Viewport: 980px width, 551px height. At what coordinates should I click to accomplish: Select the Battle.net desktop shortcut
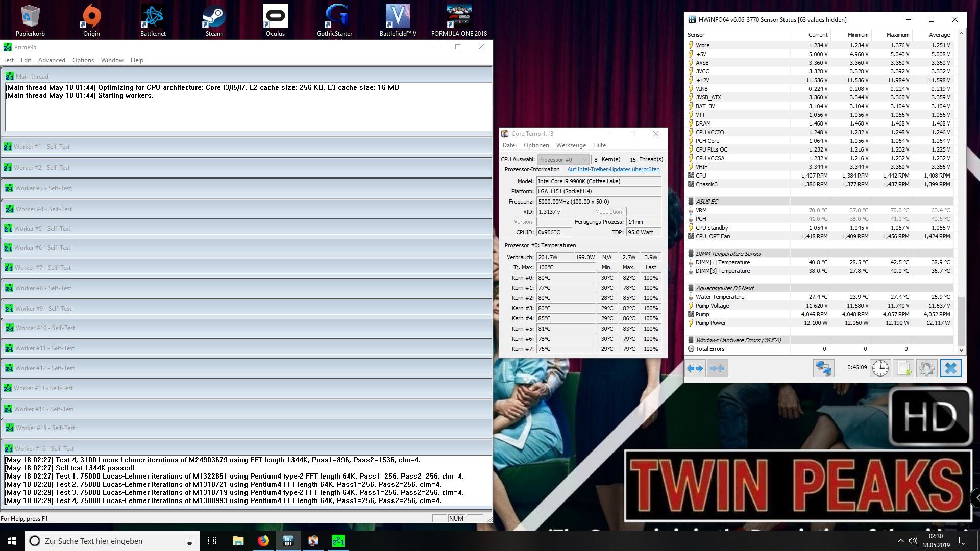coord(153,20)
